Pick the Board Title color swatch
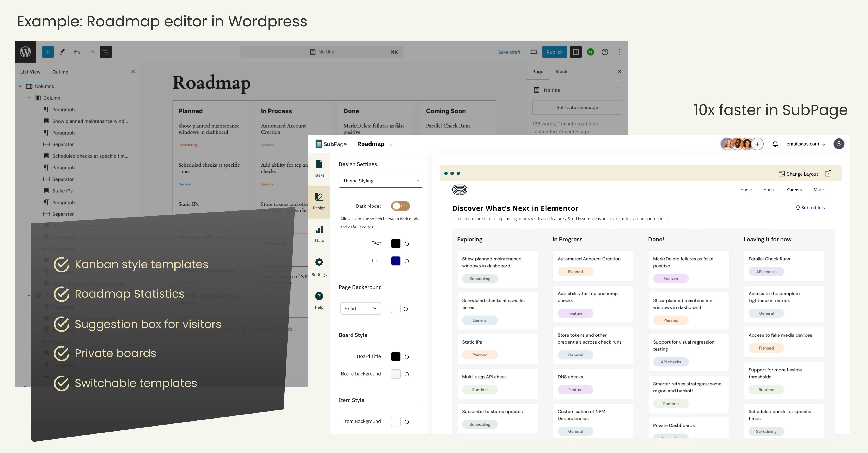The height and width of the screenshot is (453, 868). [x=396, y=357]
